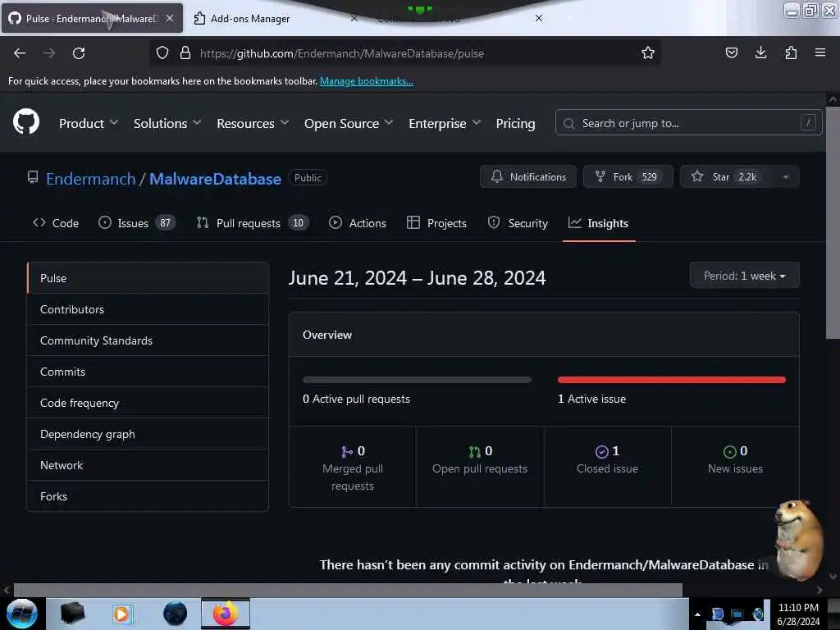Click the merged pull requests icon
Screen dimensions: 840x630
click(347, 452)
